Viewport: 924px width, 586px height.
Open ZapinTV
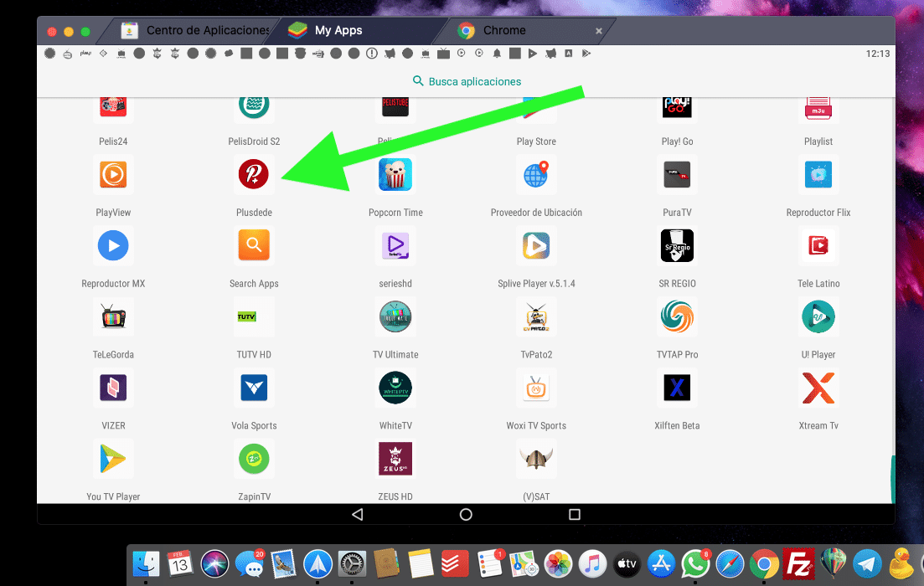pyautogui.click(x=254, y=459)
